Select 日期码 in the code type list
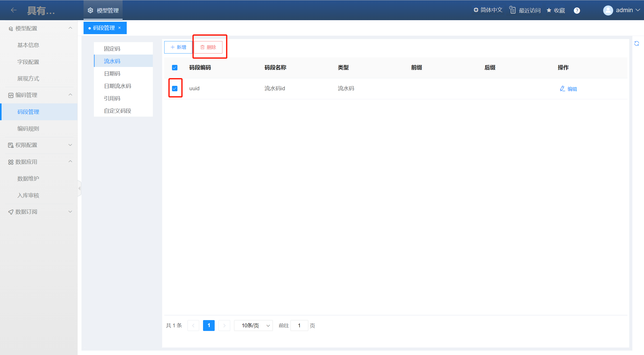The height and width of the screenshot is (355, 644). coord(112,74)
